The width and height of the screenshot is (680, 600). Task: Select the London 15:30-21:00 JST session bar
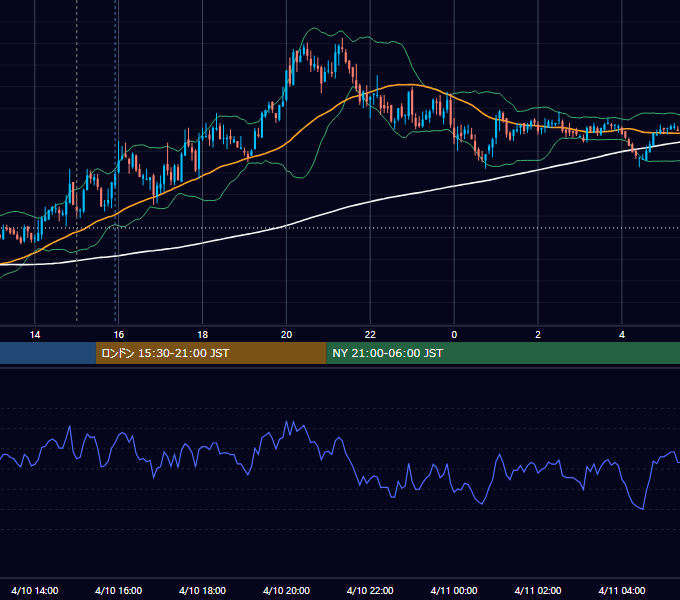(211, 353)
